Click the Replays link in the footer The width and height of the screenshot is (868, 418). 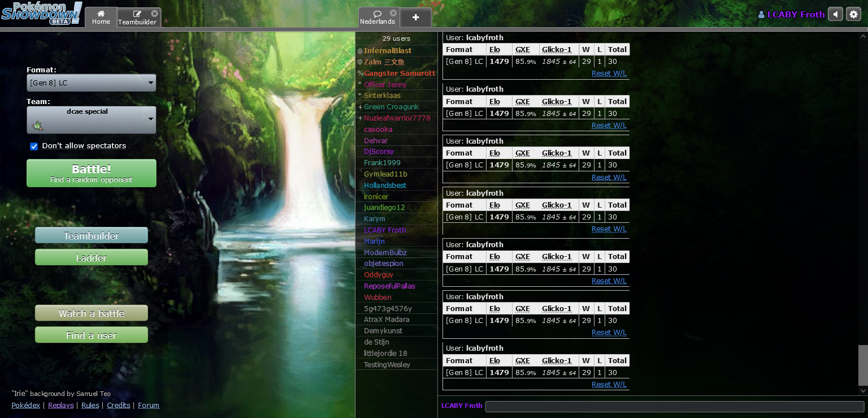60,406
